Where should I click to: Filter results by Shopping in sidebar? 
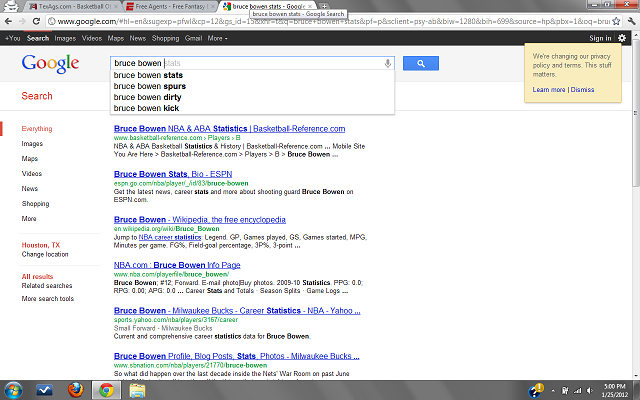pyautogui.click(x=36, y=204)
